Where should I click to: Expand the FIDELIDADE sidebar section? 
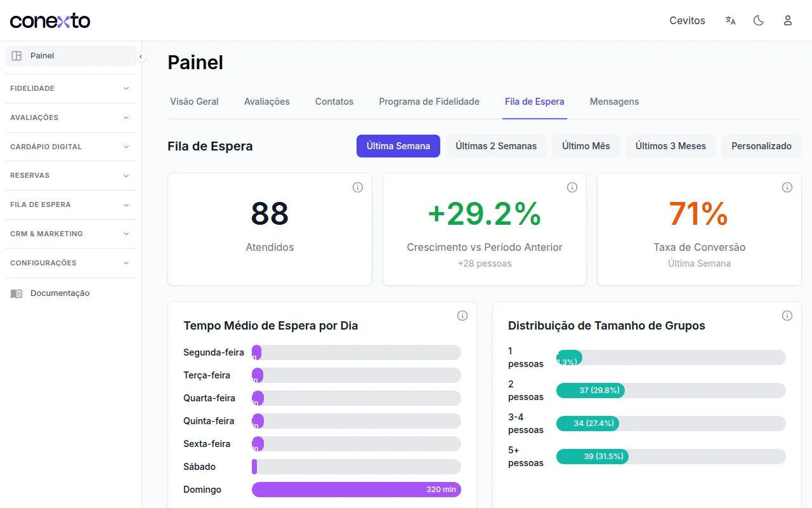click(70, 88)
